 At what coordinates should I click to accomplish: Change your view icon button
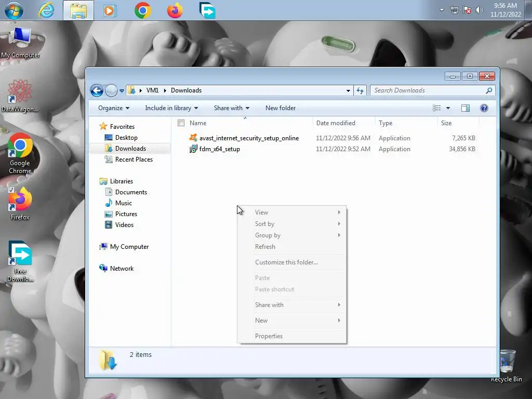pos(436,108)
